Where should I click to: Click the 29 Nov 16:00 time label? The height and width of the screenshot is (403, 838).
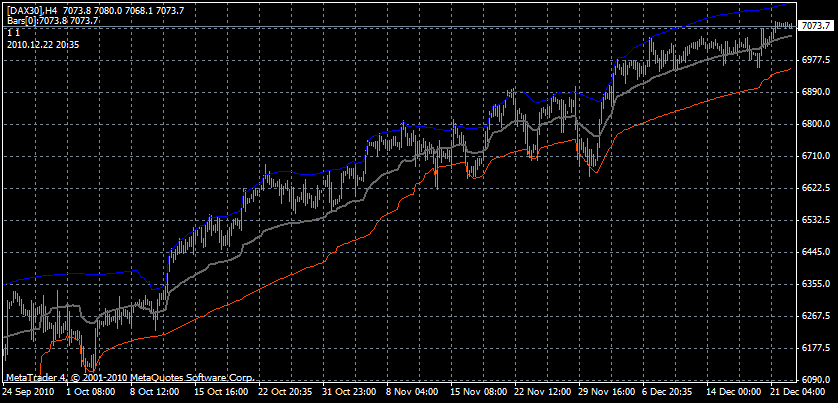603,394
